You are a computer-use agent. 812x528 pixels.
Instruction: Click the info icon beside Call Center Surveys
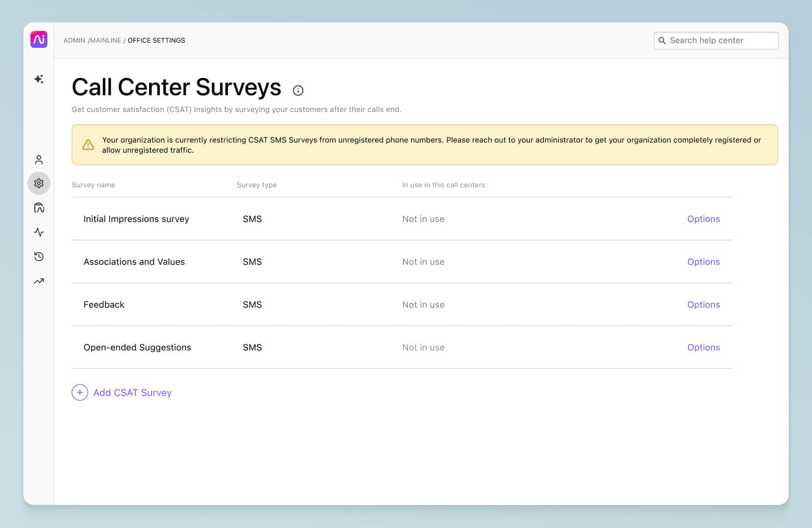(x=298, y=91)
